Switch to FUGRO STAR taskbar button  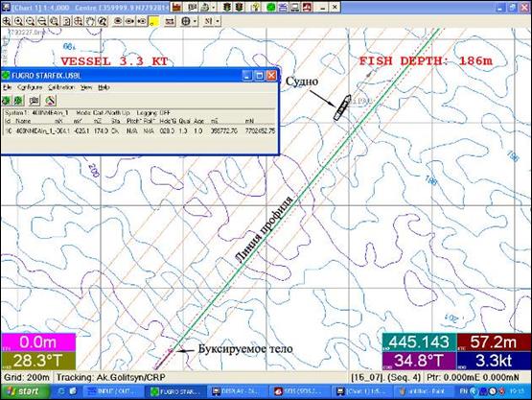[175, 391]
